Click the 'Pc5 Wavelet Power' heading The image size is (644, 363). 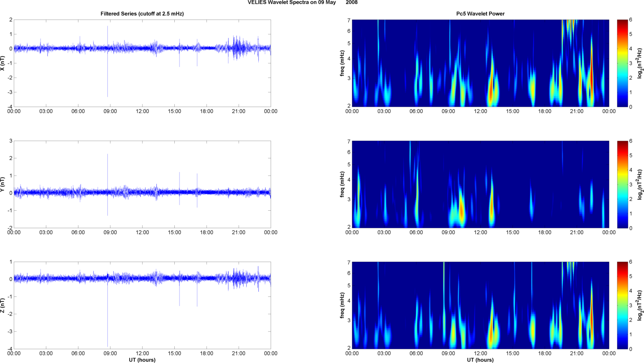point(480,14)
